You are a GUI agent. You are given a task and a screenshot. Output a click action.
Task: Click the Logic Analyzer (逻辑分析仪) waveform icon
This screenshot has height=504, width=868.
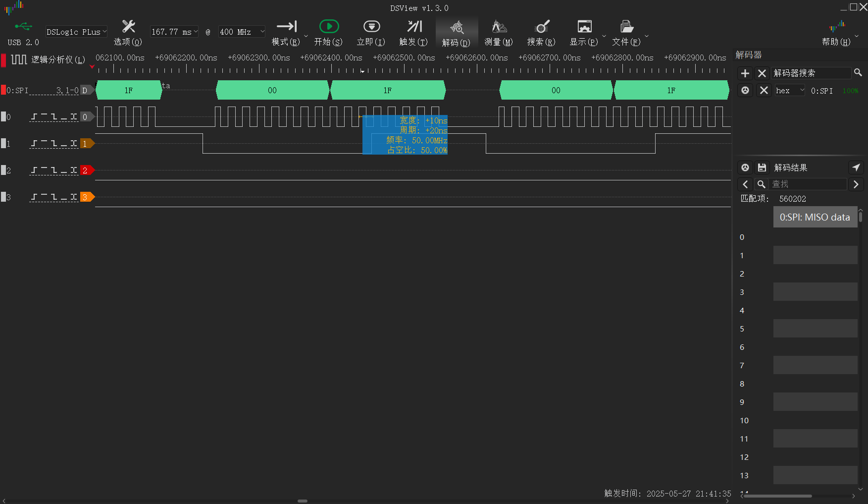pos(19,59)
